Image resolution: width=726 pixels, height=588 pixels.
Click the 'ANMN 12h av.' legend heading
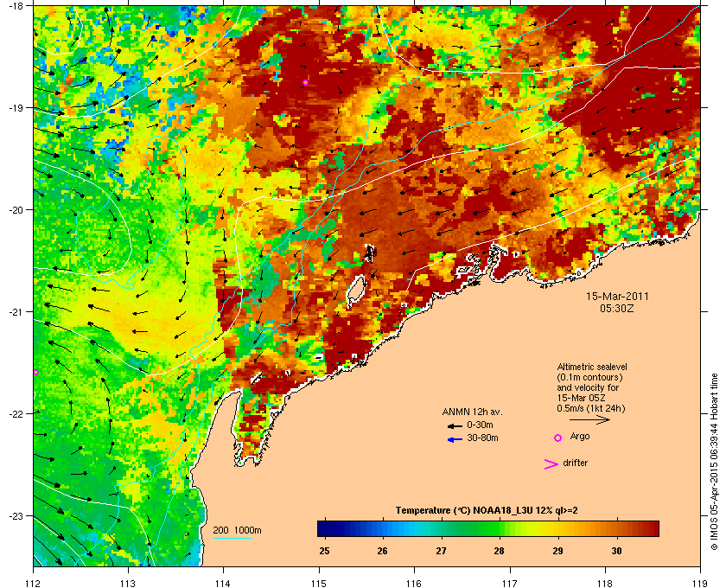point(472,412)
